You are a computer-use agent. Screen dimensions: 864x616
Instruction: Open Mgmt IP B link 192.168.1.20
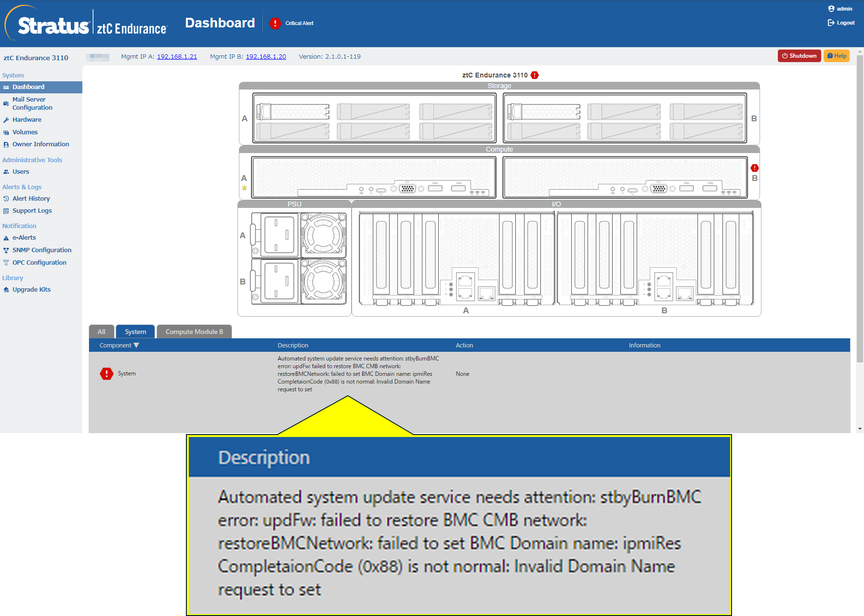click(266, 57)
